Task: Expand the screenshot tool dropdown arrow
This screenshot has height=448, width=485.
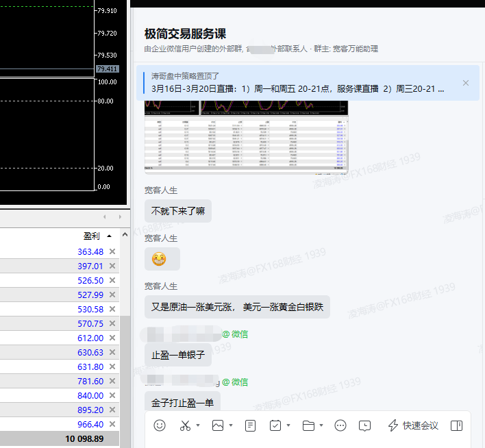Action: [198, 425]
